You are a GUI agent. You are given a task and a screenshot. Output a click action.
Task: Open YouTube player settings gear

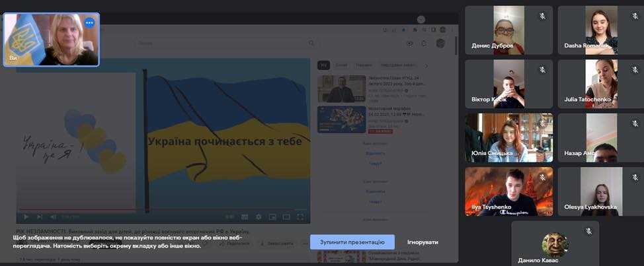258,216
